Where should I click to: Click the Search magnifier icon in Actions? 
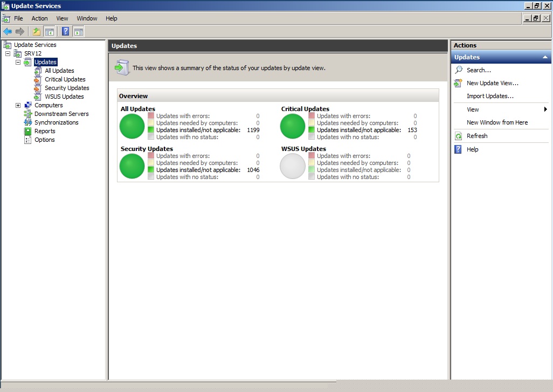[x=459, y=70]
